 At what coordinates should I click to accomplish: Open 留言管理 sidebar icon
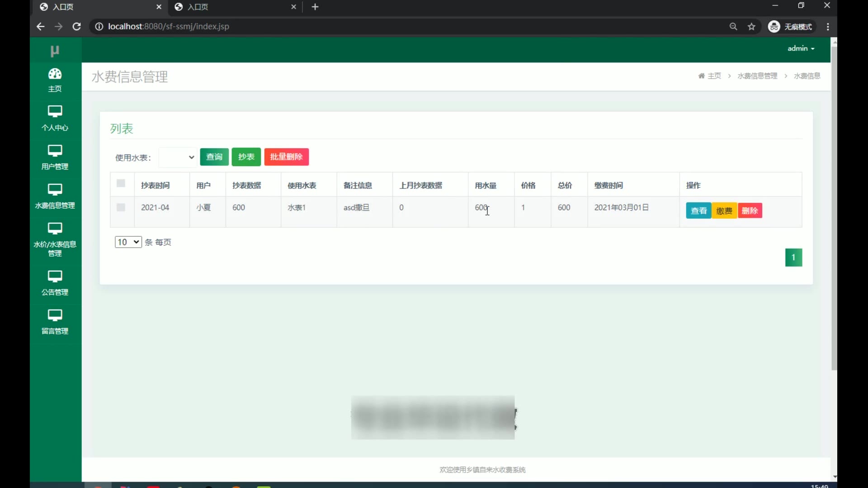[x=55, y=315]
